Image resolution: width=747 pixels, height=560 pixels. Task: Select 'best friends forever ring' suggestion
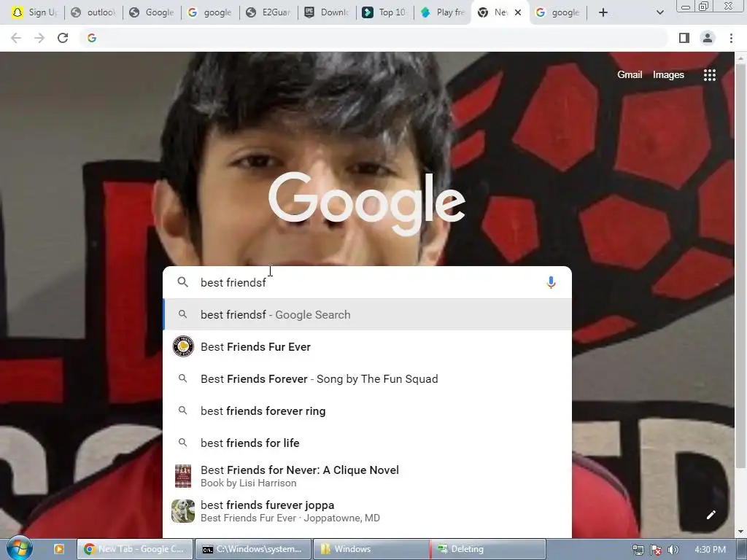coord(367,411)
